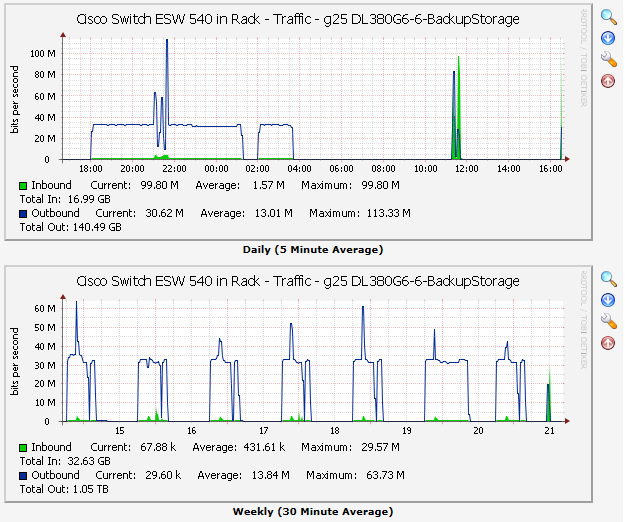This screenshot has height=522, width=625.
Task: Click Weekly inbound maximum value 29.57 M
Action: click(x=380, y=447)
